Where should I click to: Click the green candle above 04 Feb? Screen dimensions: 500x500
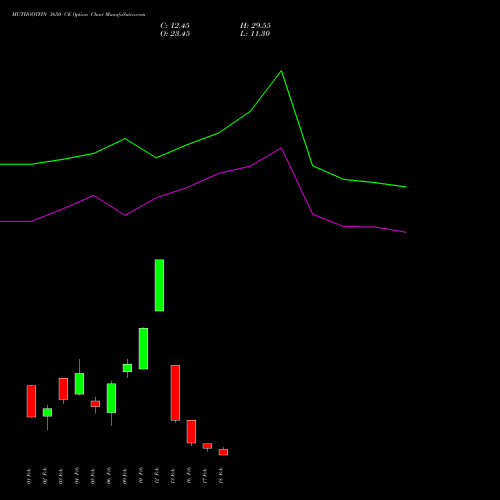79,384
